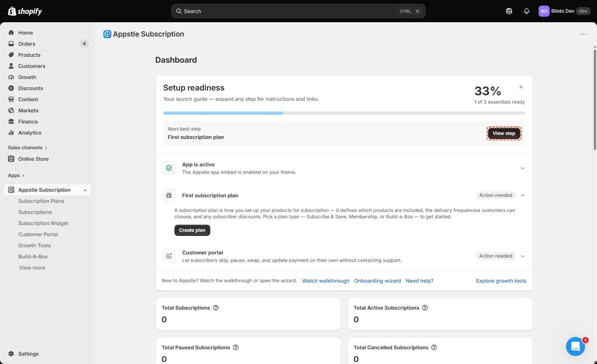The image size is (597, 364).
Task: Open the Blinto Dev account menu
Action: tap(564, 11)
